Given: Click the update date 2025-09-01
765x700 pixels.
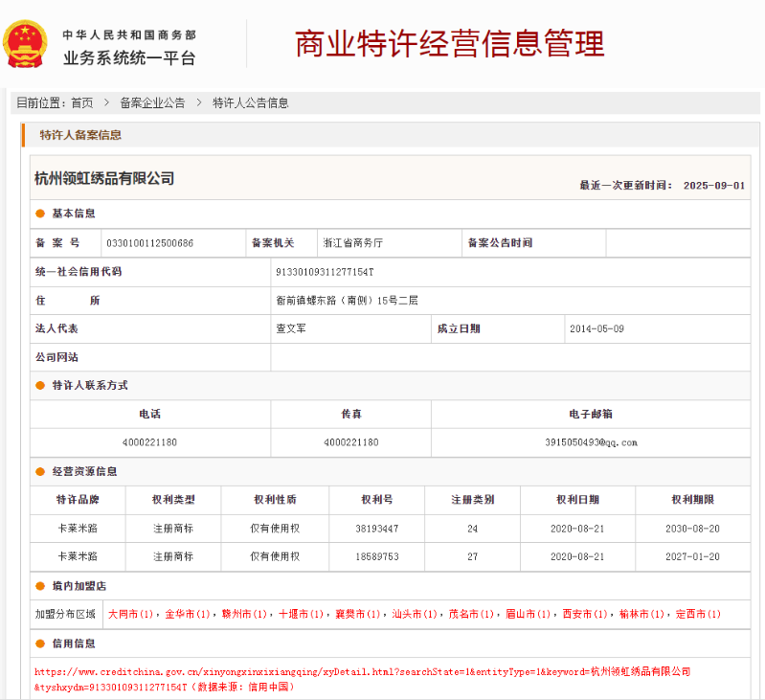Looking at the screenshot, I should point(713,186).
